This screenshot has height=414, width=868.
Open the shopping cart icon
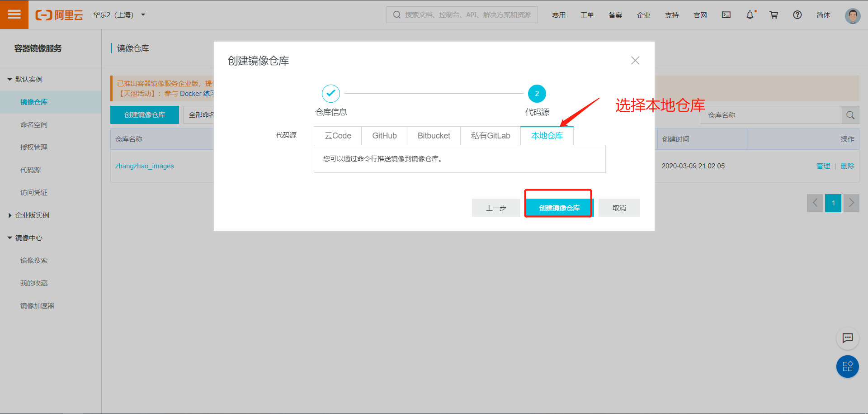click(774, 15)
